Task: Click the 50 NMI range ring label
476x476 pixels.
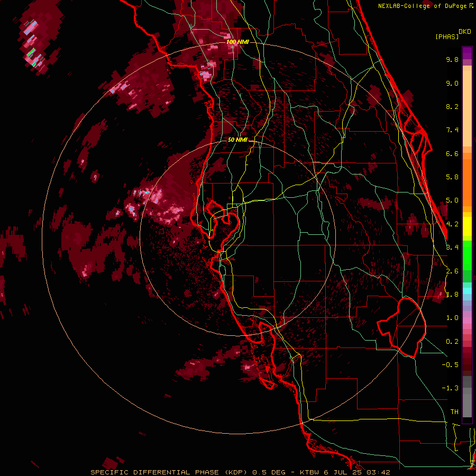Action: click(237, 140)
